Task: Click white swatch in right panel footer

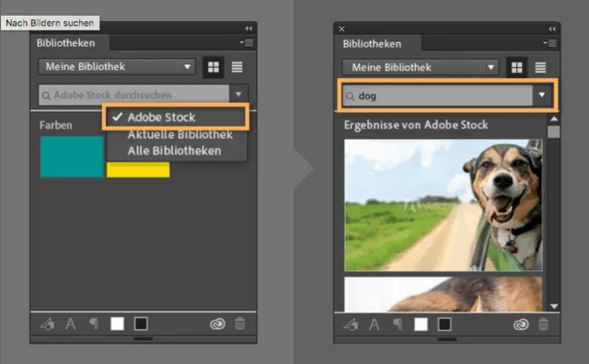Action: [421, 324]
